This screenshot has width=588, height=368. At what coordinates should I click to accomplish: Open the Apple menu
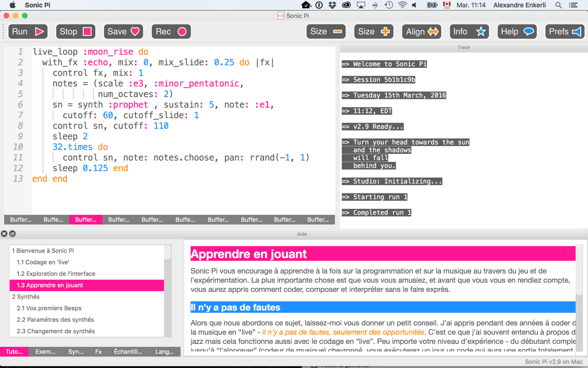coord(12,5)
